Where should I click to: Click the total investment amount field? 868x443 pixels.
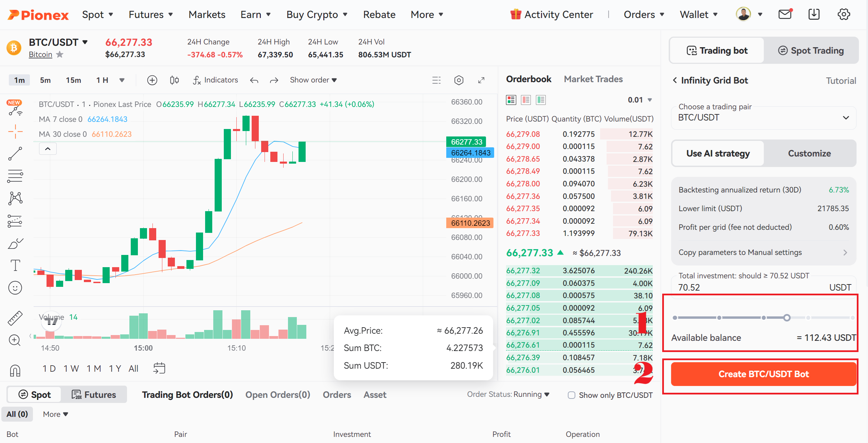[763, 287]
